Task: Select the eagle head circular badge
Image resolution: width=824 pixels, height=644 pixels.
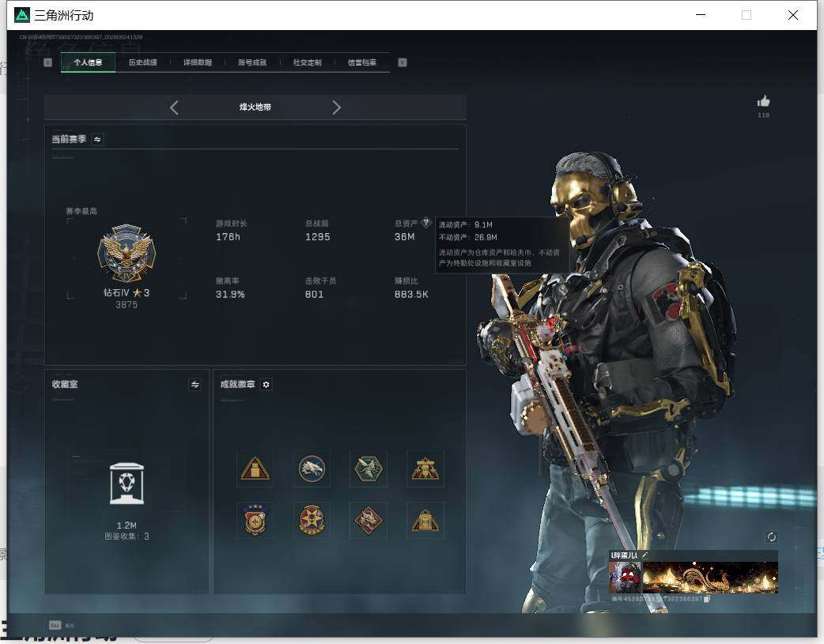Action: coord(312,469)
